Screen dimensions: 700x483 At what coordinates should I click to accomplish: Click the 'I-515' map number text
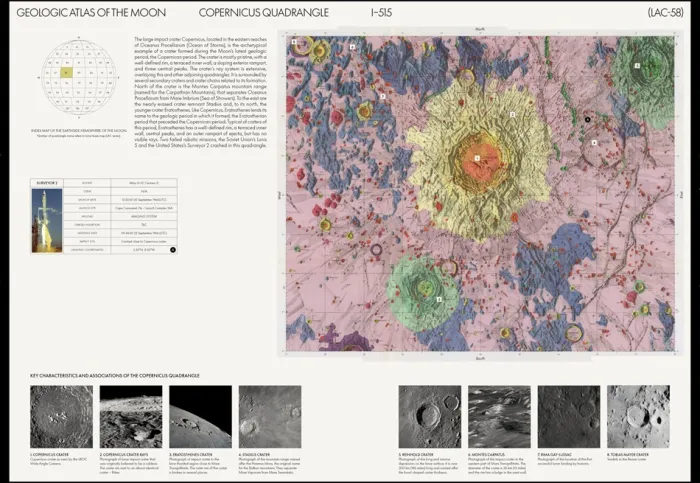pos(382,12)
